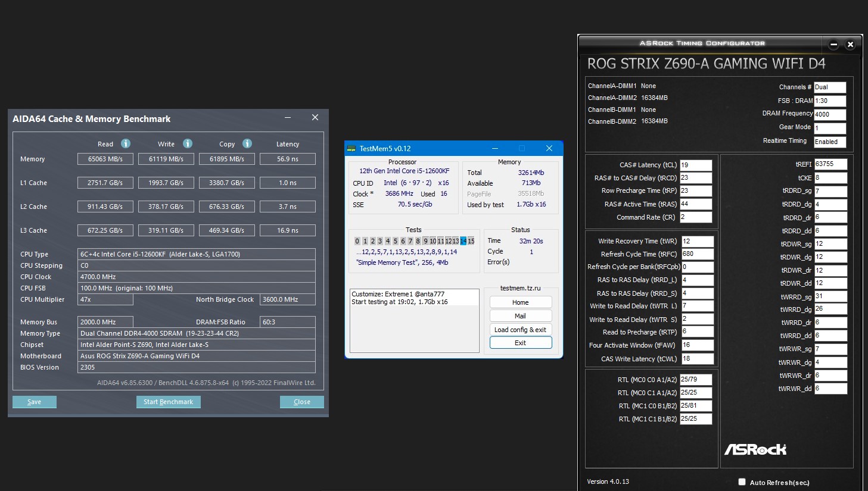Click the FSB : DRAM ratio field

830,101
